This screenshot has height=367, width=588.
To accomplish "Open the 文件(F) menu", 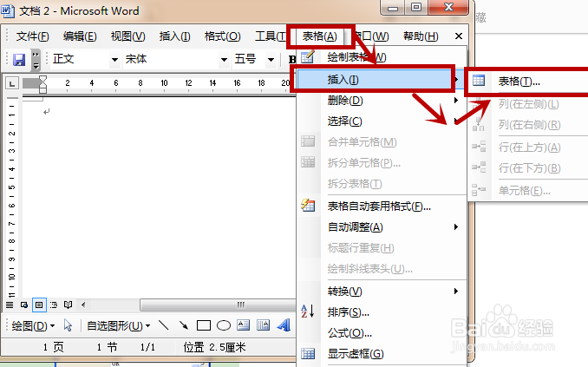I will click(x=33, y=36).
